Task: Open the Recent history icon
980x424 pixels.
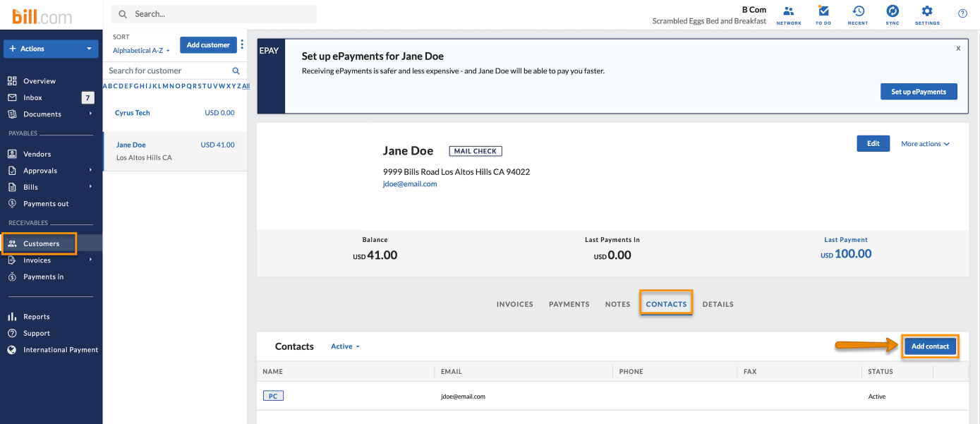Action: point(858,14)
